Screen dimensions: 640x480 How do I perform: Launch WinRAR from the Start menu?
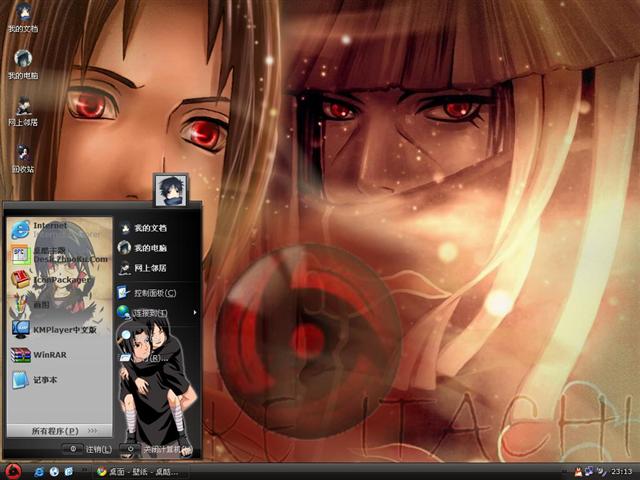(x=50, y=354)
